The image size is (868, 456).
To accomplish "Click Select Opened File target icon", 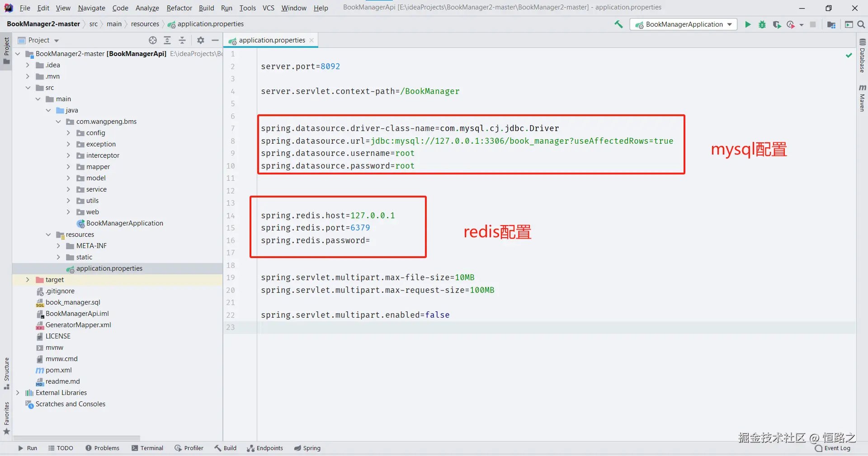I will (153, 40).
